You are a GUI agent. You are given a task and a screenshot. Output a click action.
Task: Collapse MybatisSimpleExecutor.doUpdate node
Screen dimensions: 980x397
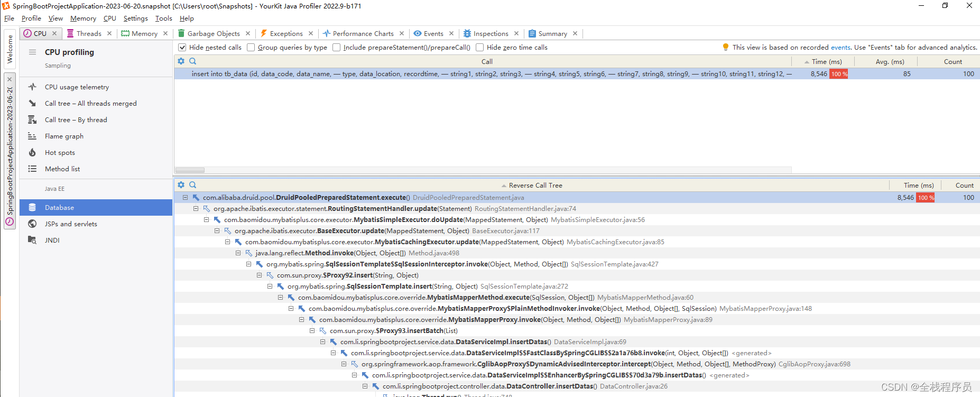(207, 219)
